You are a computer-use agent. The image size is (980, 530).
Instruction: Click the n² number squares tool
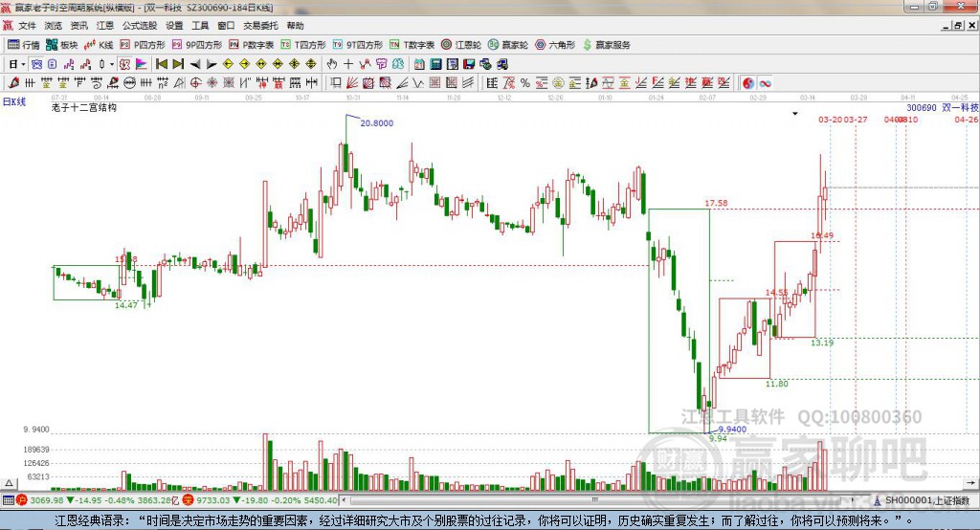click(163, 83)
